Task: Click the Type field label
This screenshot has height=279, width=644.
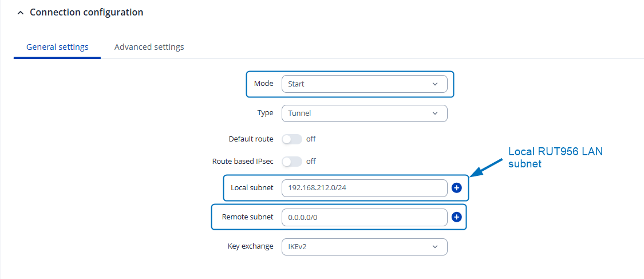Action: 265,113
